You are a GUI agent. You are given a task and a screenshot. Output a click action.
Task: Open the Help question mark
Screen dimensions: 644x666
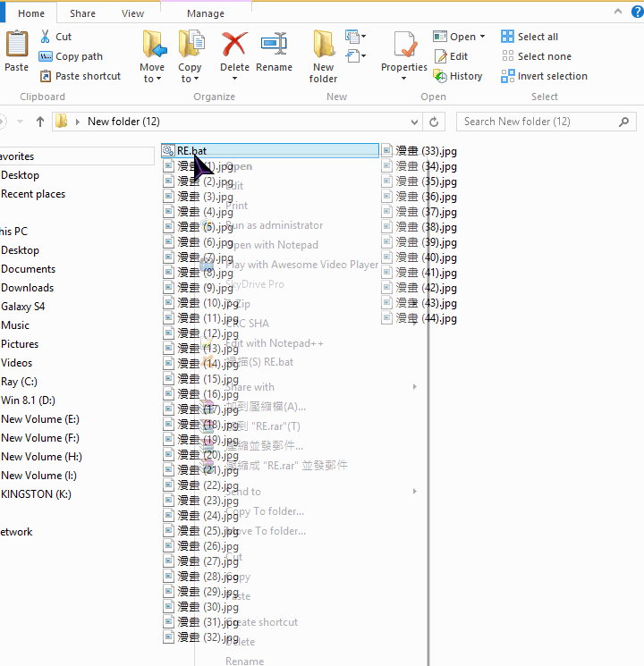[638, 12]
